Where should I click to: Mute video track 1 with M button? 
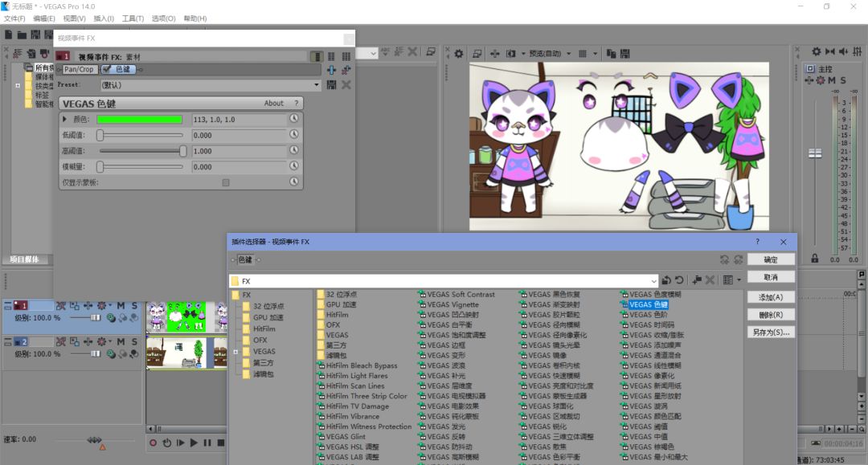pos(121,306)
